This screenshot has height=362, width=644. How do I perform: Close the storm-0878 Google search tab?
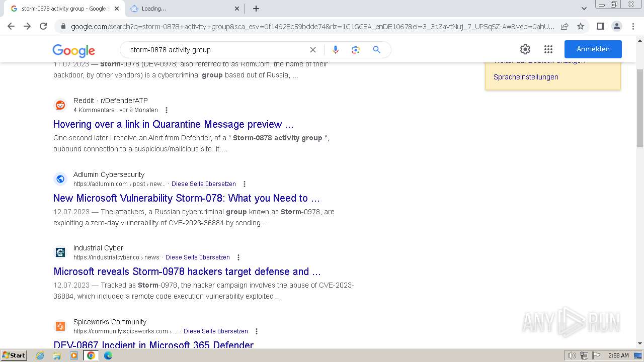[x=117, y=9]
